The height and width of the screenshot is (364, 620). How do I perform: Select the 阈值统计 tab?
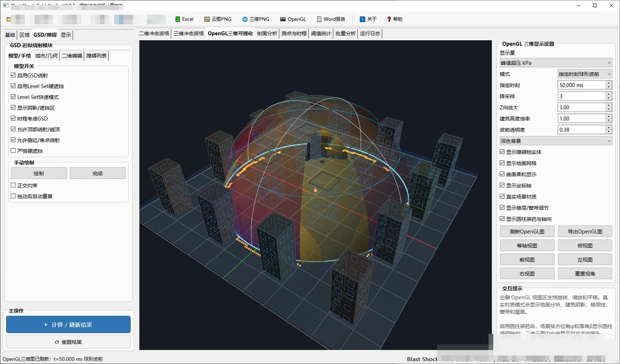(x=321, y=34)
